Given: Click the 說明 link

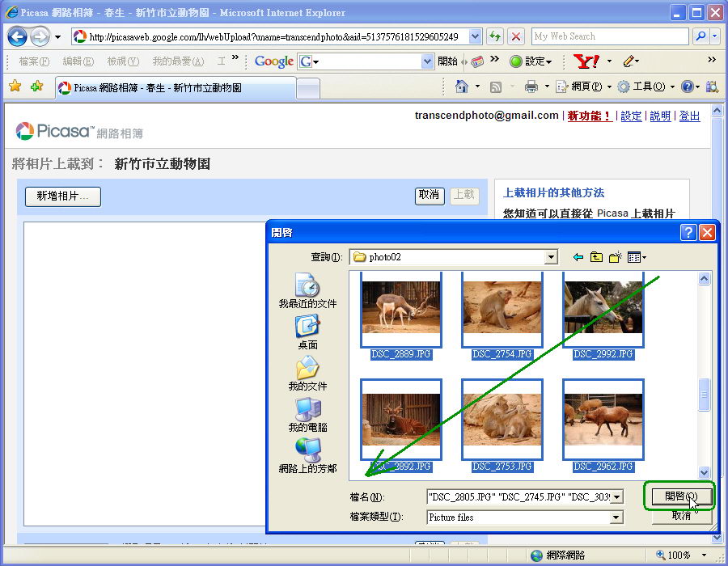Looking at the screenshot, I should click(660, 116).
